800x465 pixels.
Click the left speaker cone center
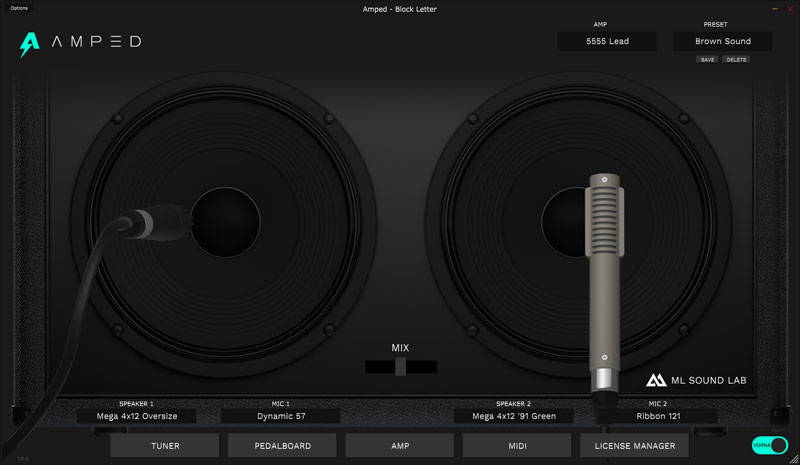click(x=226, y=222)
